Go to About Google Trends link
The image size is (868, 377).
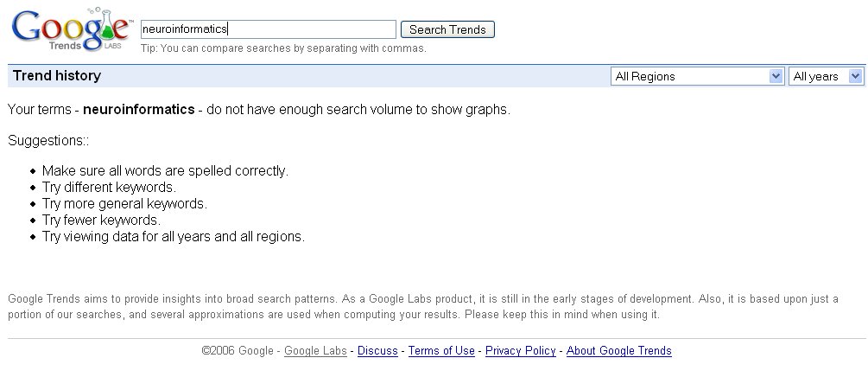point(618,351)
